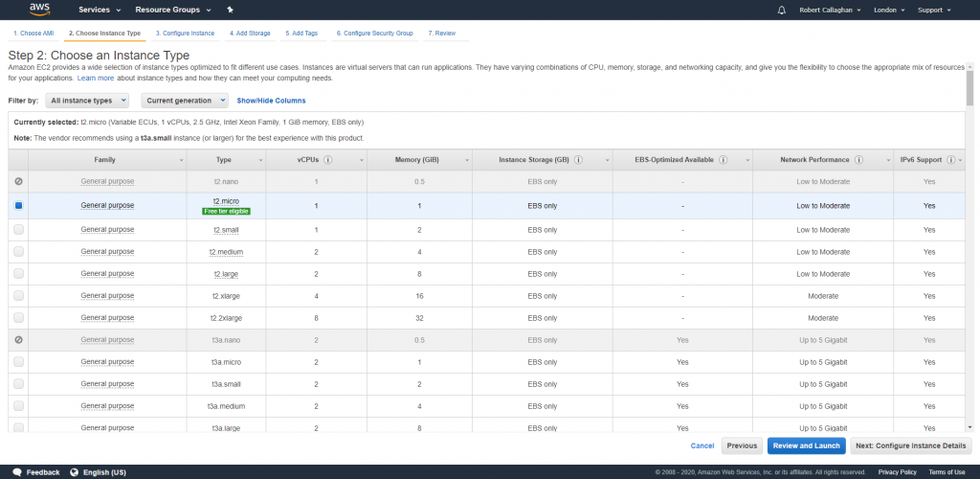Click the Free tier eligible badge

[x=226, y=212]
